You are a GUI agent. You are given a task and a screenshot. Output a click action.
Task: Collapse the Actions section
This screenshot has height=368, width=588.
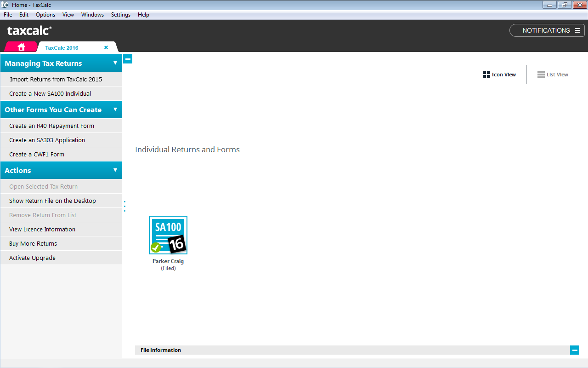coord(115,170)
